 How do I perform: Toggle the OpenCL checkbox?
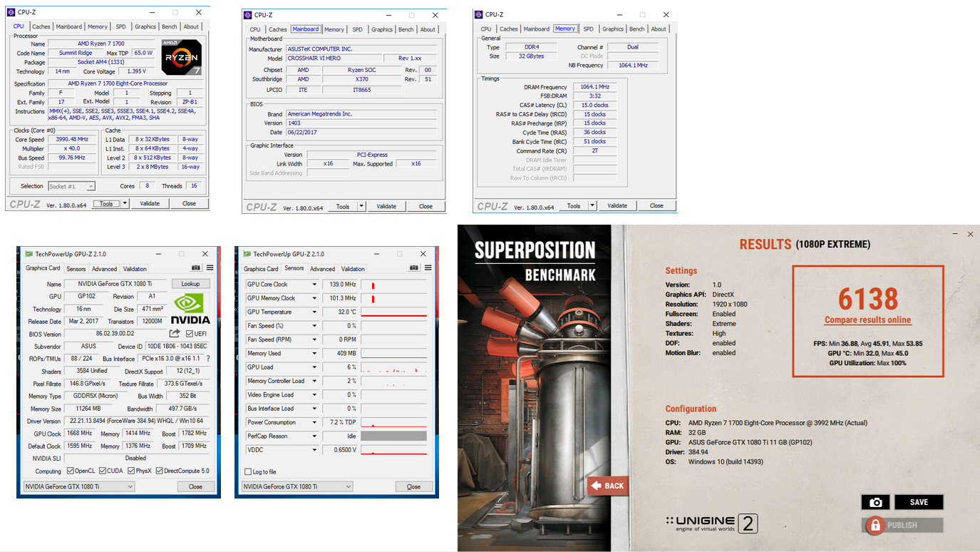(70, 471)
